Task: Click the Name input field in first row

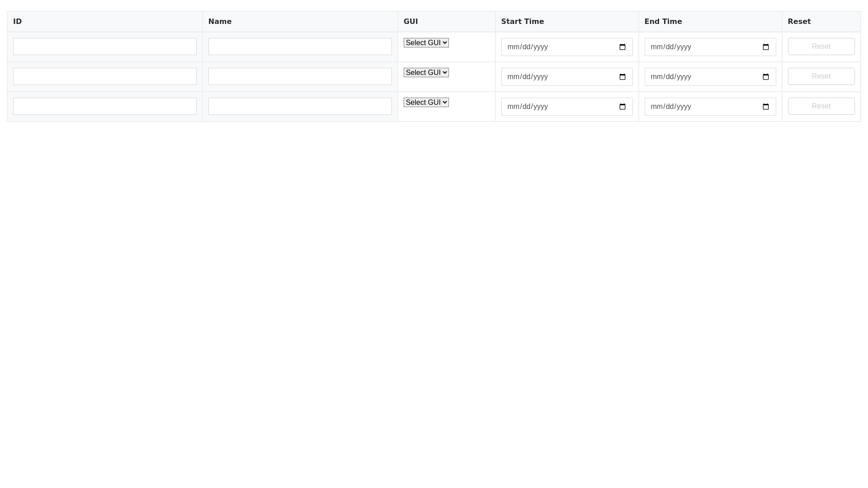Action: [300, 47]
